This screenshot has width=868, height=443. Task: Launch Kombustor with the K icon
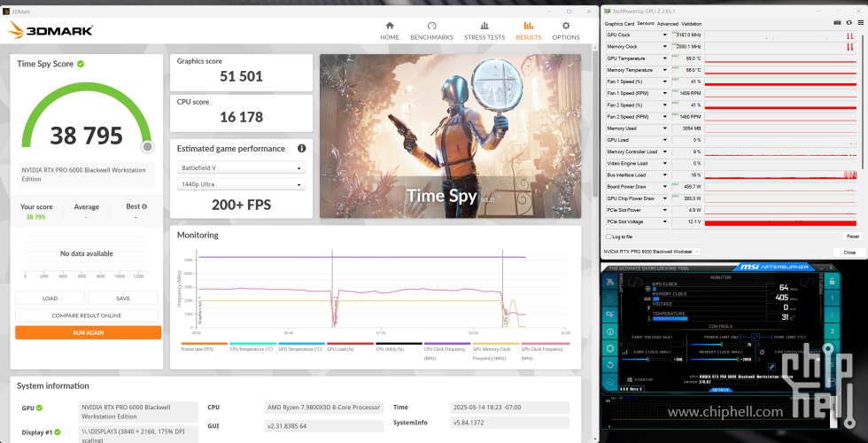(610, 298)
